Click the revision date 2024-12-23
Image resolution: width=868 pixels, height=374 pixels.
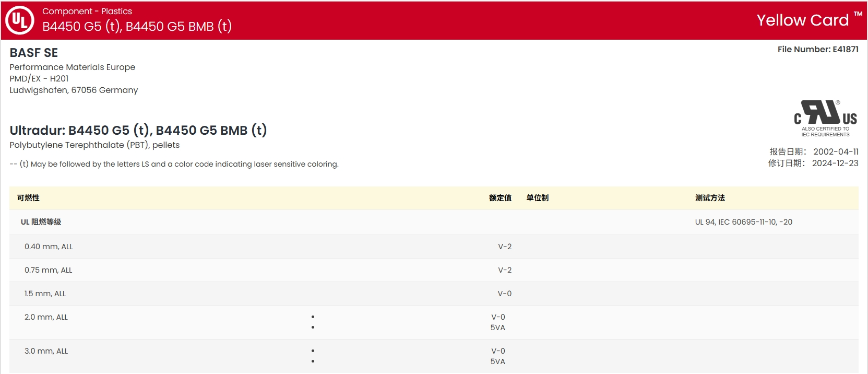click(x=835, y=163)
